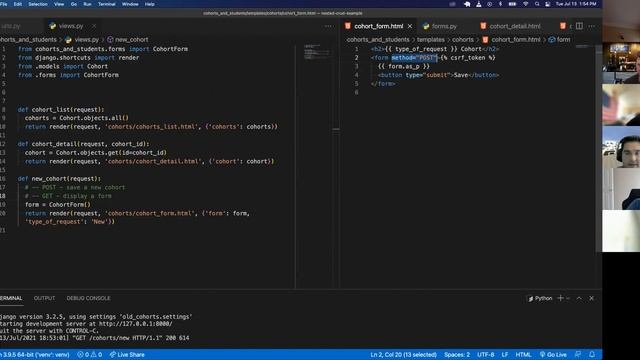Close the cohort_form.html tab

point(410,26)
